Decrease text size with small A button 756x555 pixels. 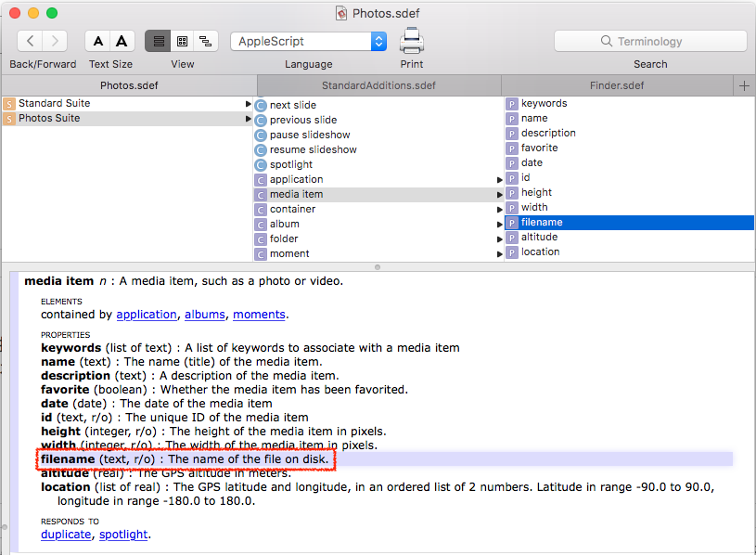click(x=98, y=41)
